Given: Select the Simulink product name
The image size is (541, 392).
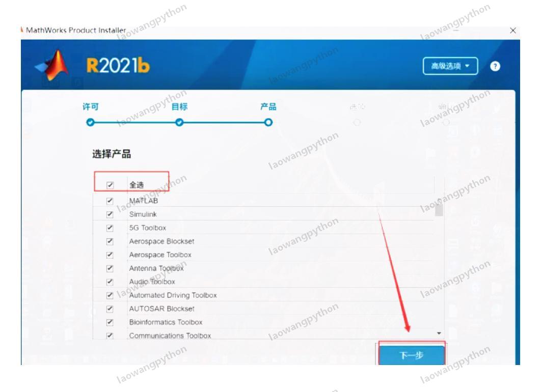Looking at the screenshot, I should (143, 214).
